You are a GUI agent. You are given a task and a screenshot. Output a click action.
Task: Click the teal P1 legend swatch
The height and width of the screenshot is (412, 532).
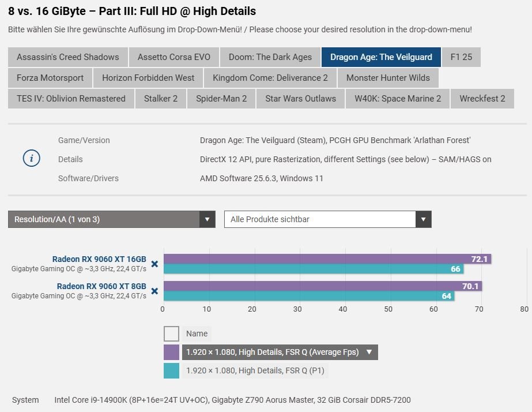[x=171, y=370]
